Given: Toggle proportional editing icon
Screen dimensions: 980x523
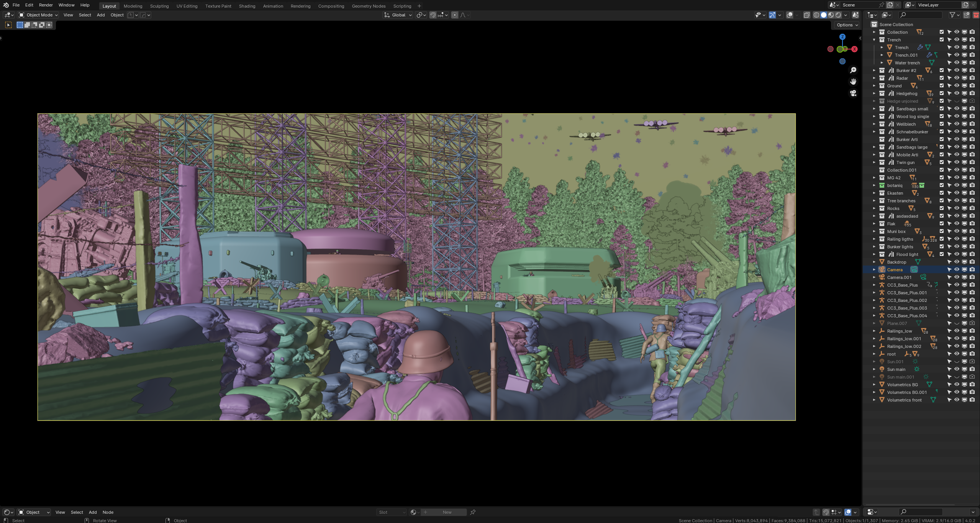Looking at the screenshot, I should [x=455, y=15].
